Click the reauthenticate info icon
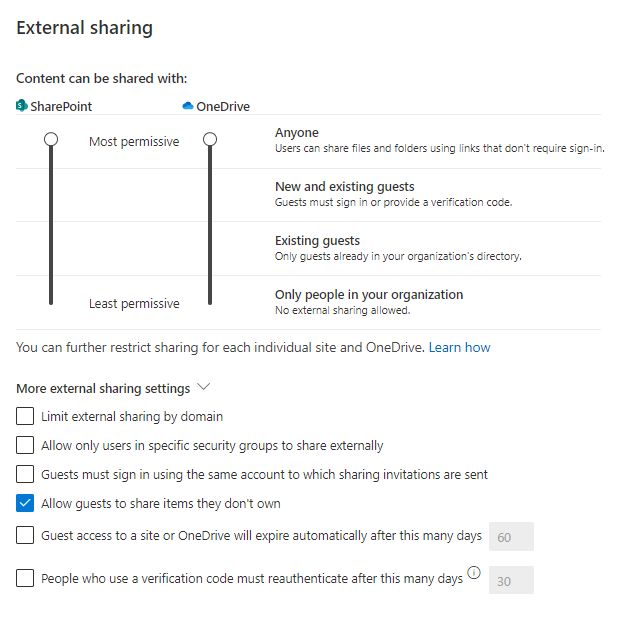626x617 pixels. (x=474, y=573)
